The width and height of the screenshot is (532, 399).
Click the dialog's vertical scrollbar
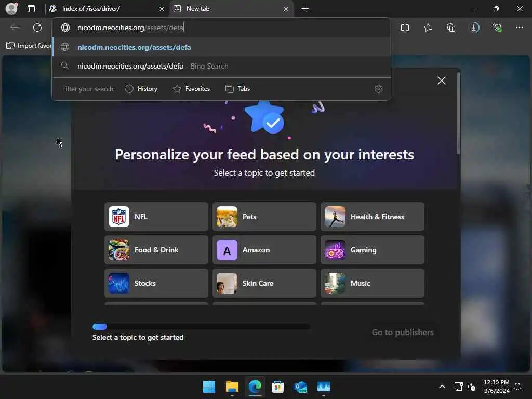point(459,113)
